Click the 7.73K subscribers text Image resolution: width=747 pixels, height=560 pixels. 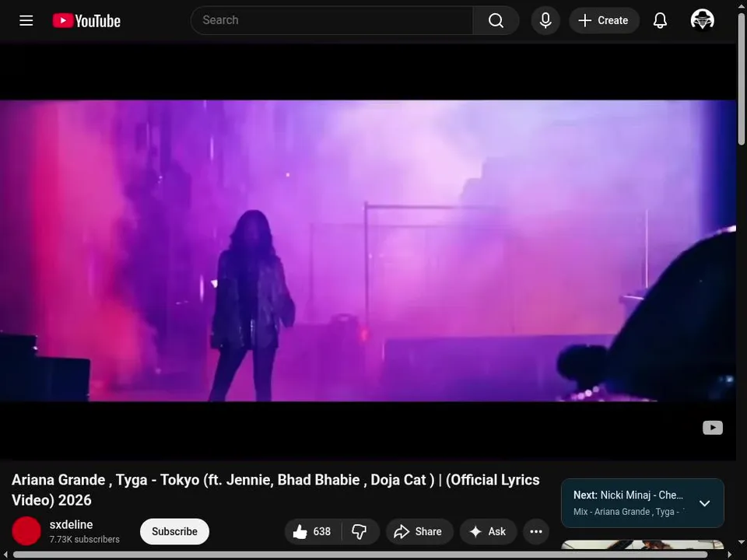tap(85, 540)
